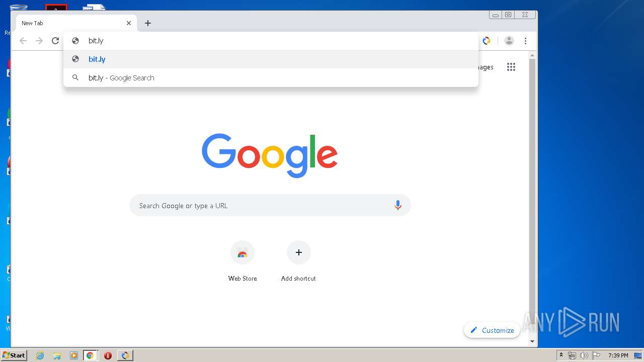The width and height of the screenshot is (644, 362).
Task: Launch Internet Explorer from taskbar
Action: tap(40, 355)
